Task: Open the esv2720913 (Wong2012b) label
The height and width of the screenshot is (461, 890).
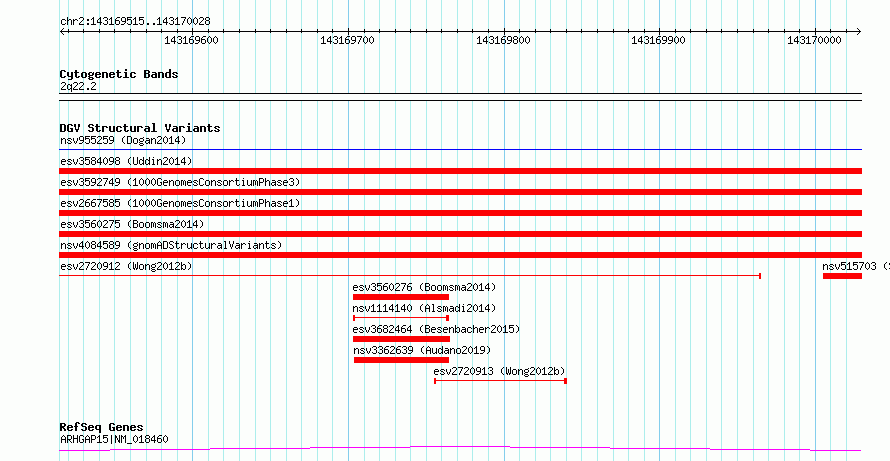Action: coord(499,371)
